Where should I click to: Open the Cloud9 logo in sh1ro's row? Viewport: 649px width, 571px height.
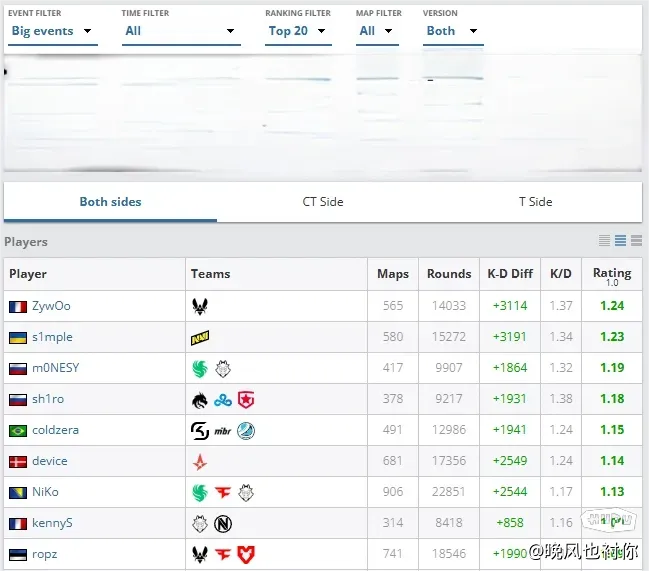pos(222,400)
